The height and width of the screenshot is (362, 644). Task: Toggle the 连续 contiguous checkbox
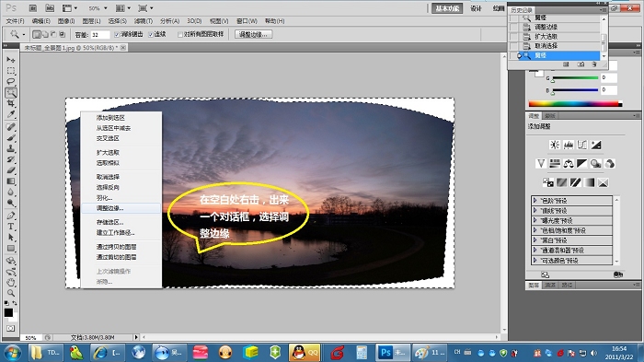[151, 35]
